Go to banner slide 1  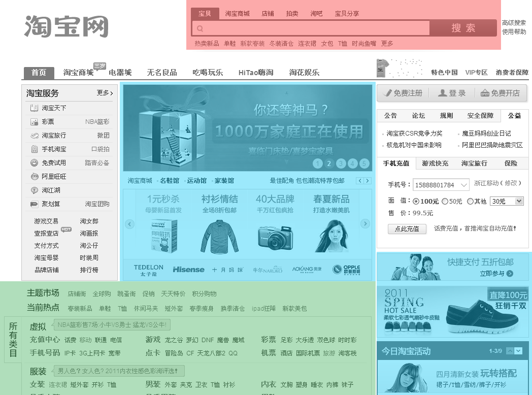[318, 163]
